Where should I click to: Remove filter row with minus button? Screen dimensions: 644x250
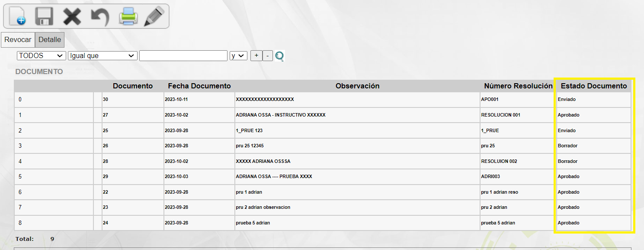click(x=268, y=55)
